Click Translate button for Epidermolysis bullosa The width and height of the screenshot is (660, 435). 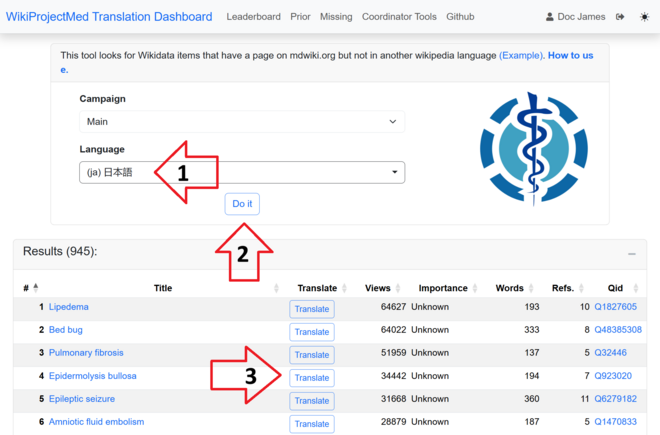[x=312, y=378]
